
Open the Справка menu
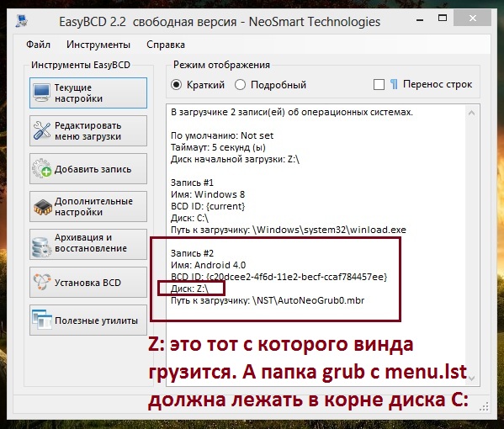(166, 45)
